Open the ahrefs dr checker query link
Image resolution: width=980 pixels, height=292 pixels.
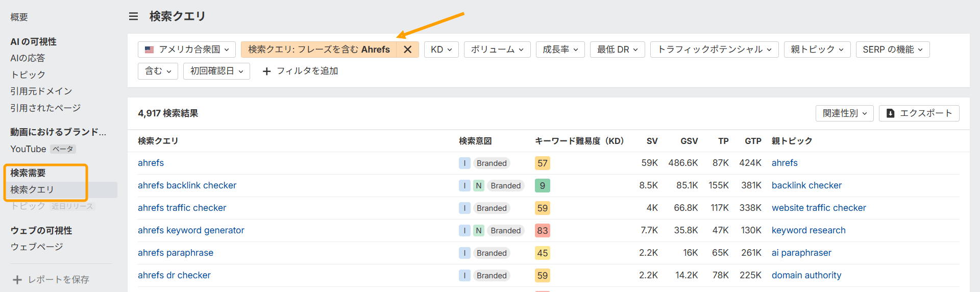tap(174, 275)
